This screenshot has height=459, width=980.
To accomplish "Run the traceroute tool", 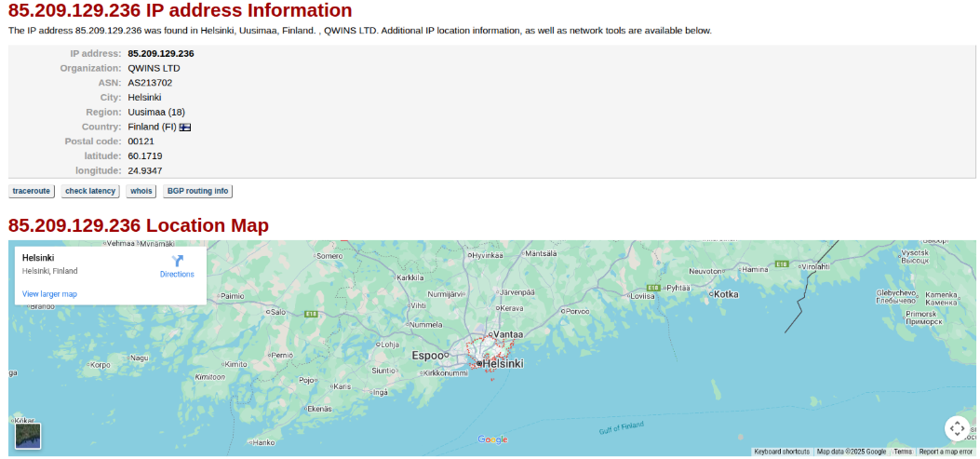I will [32, 191].
